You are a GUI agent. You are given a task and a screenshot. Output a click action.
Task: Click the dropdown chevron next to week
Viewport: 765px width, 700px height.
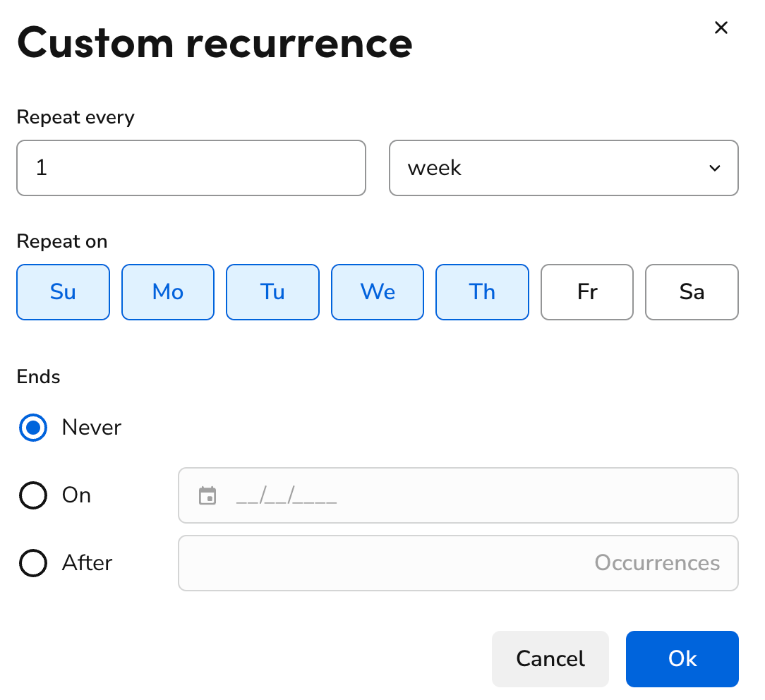(714, 168)
